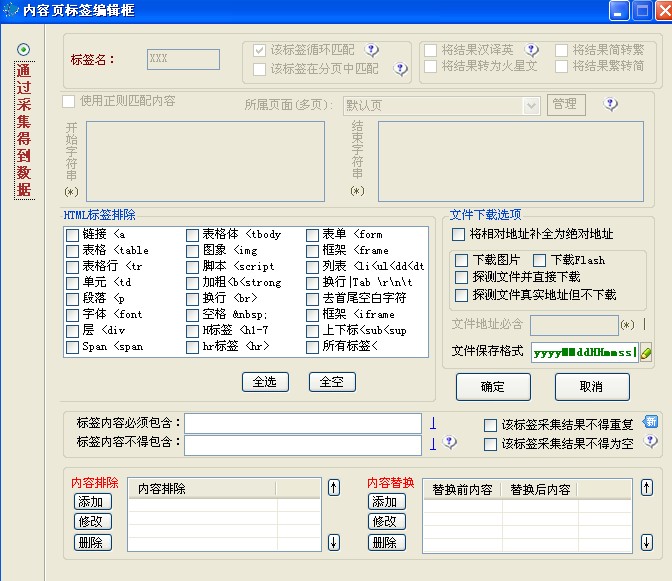Viewport: 672px width, 581px height.
Task: Check 去首尾空白字符 option
Action: [x=312, y=299]
